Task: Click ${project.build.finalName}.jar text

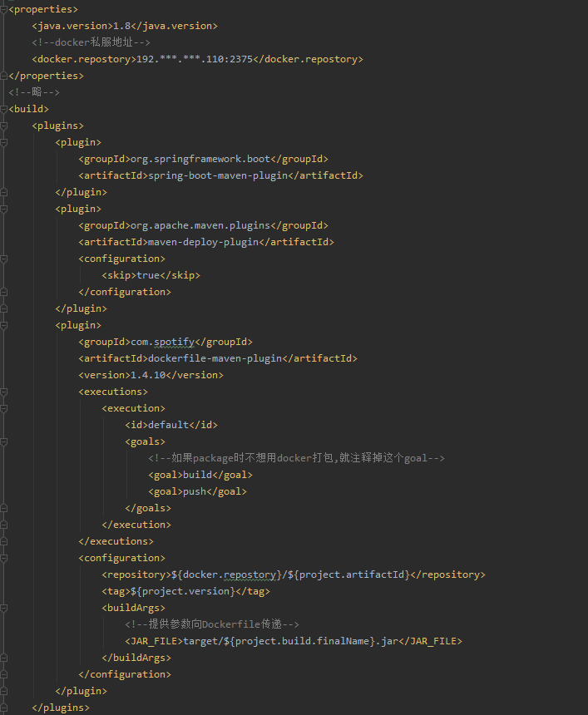Action: tap(311, 641)
